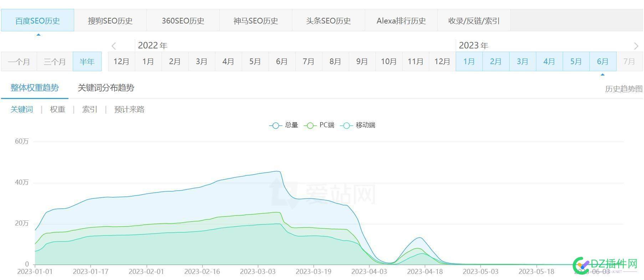Open the 百度SEO历史 tab
Image resolution: width=644 pixels, height=280 pixels.
coord(37,21)
